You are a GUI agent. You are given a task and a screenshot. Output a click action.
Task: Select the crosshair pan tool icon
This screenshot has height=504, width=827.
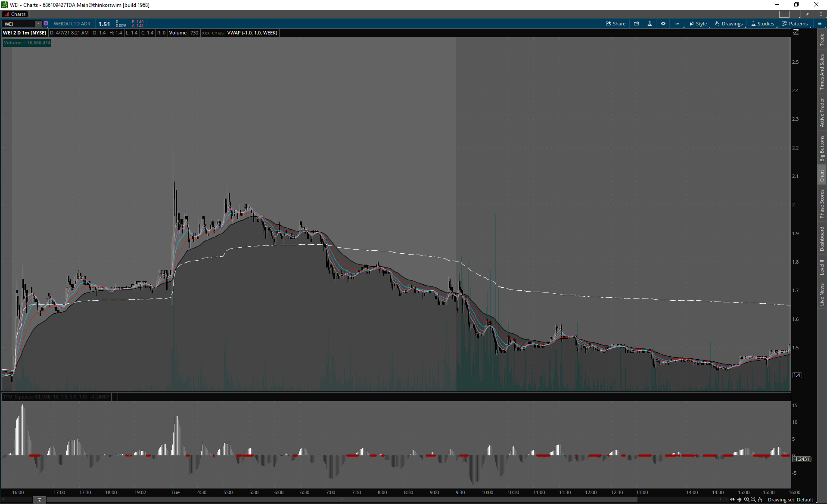coord(740,500)
